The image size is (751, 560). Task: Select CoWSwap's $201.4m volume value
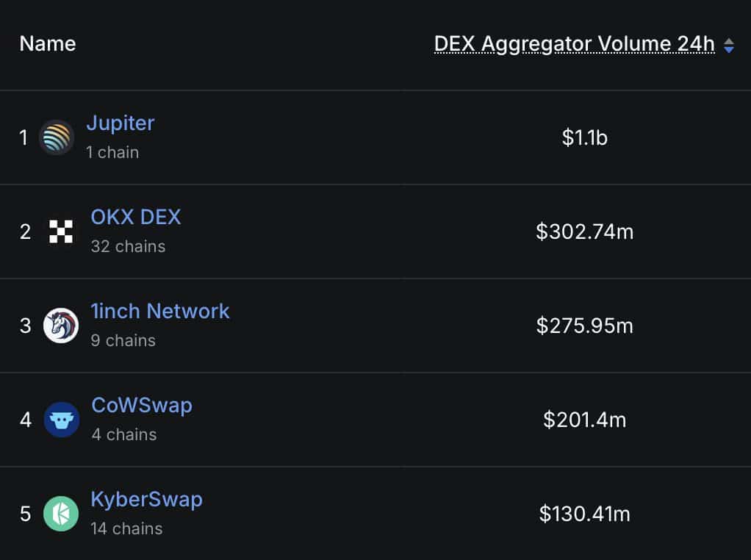584,420
